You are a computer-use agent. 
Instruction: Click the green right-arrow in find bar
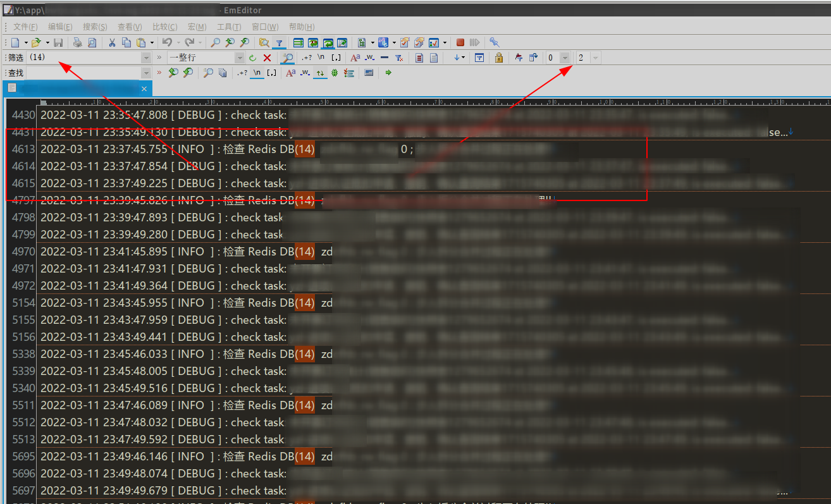388,73
